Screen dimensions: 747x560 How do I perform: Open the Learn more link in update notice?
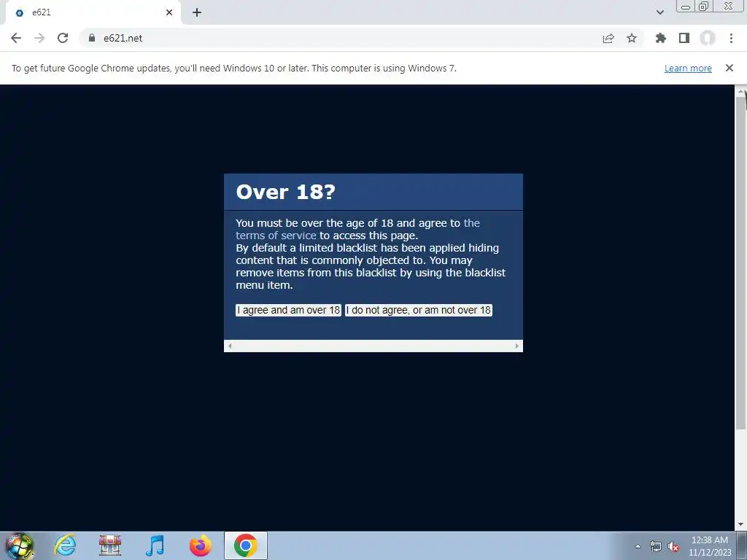[x=688, y=68]
